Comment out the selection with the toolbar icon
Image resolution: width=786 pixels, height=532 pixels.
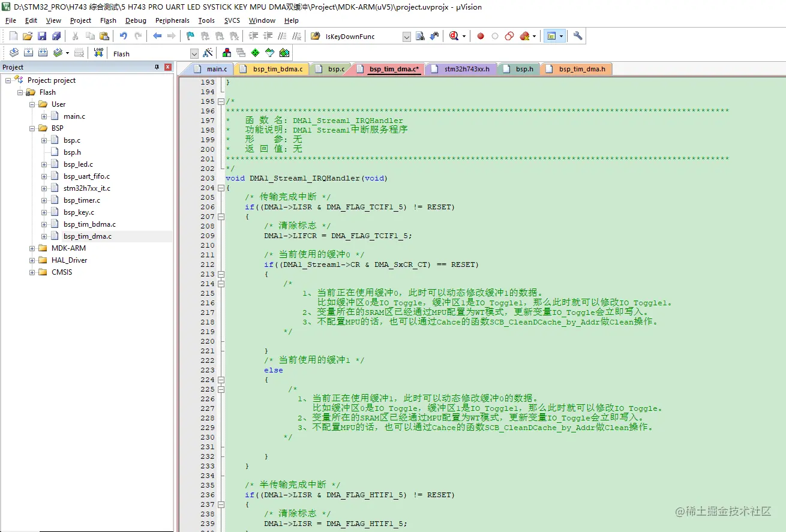282,37
